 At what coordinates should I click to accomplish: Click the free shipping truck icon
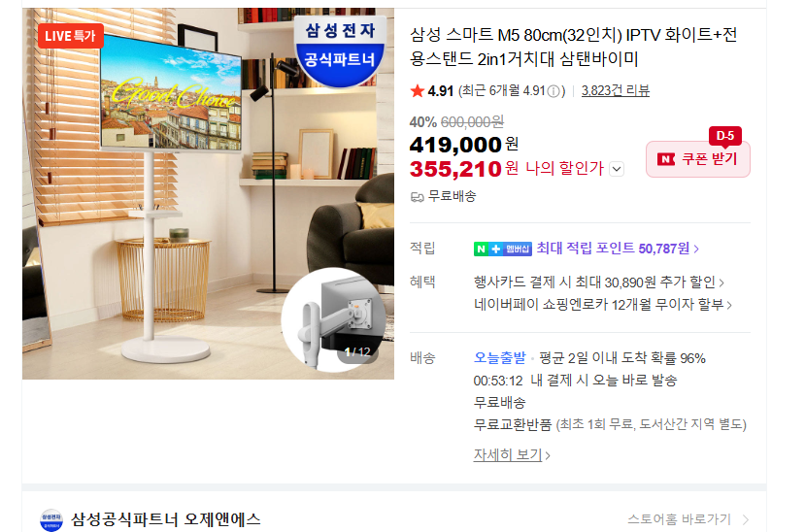pos(417,197)
